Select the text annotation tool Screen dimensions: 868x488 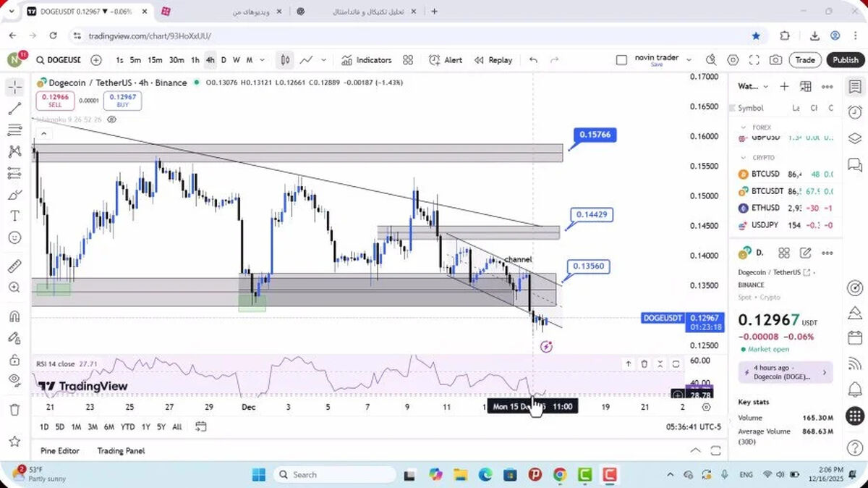click(x=14, y=216)
